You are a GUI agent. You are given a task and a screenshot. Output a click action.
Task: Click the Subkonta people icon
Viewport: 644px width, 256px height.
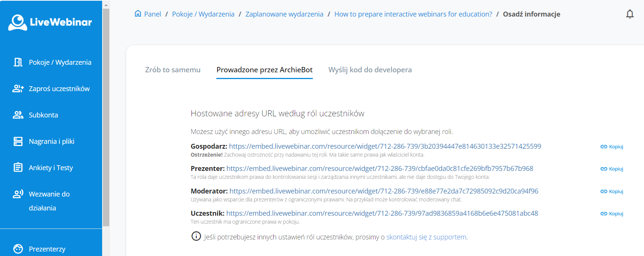click(x=18, y=115)
